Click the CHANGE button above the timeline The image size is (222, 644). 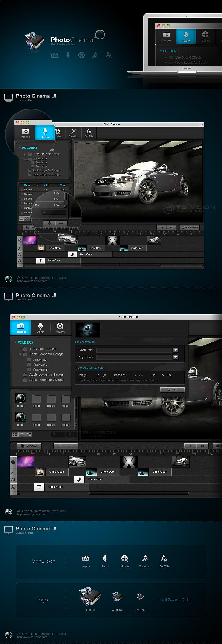click(29, 446)
